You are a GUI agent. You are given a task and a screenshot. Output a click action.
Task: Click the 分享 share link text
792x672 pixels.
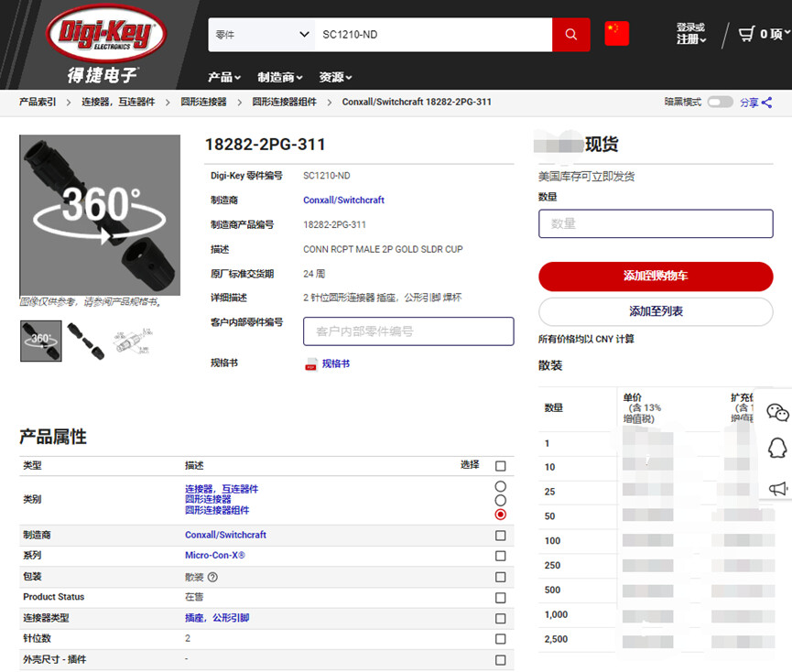749,103
